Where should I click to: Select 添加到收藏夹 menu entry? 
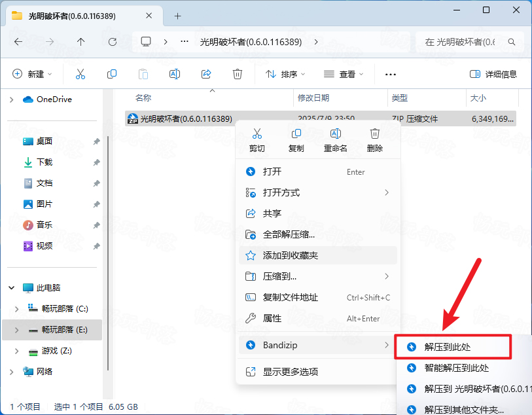pyautogui.click(x=318, y=255)
